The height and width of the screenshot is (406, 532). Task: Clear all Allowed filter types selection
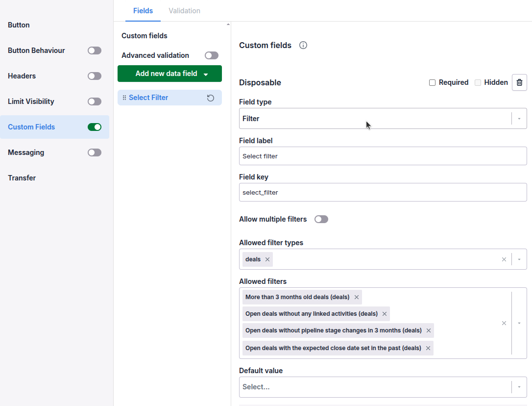pyautogui.click(x=504, y=259)
